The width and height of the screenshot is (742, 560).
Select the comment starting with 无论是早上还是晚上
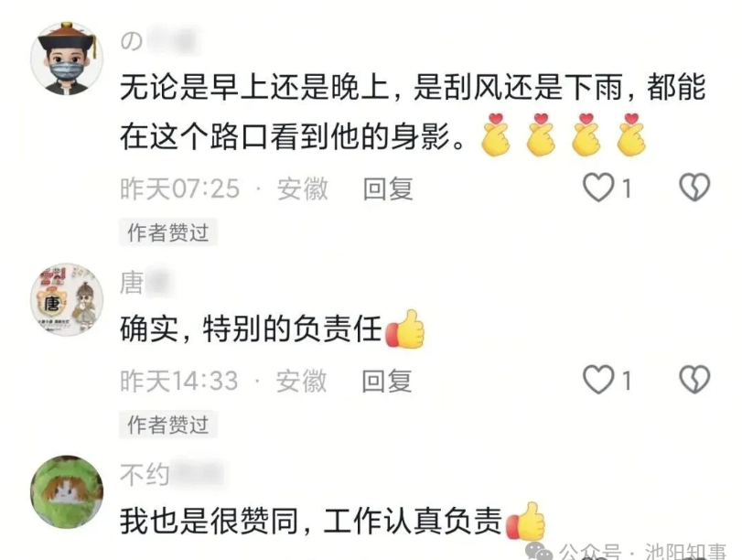tap(413, 113)
